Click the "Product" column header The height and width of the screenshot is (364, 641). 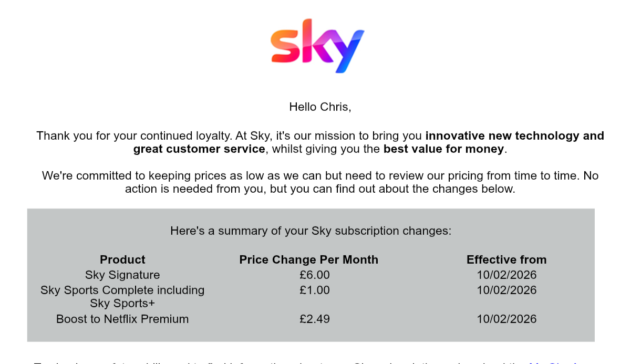pyautogui.click(x=122, y=260)
